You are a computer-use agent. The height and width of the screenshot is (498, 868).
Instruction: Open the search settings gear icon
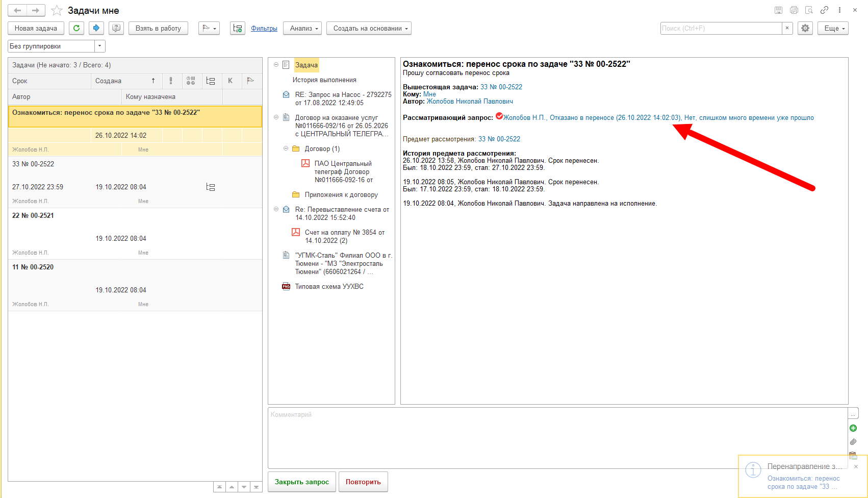[805, 28]
